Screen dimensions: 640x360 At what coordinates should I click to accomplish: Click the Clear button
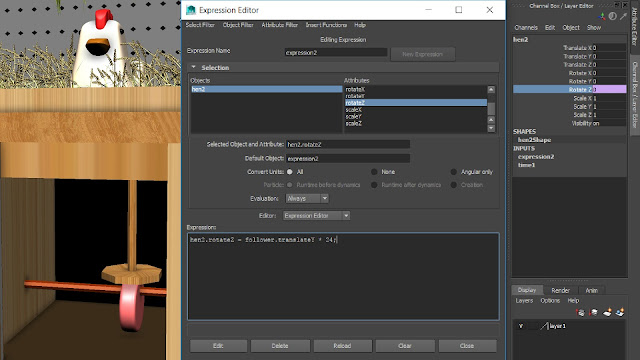coord(405,346)
